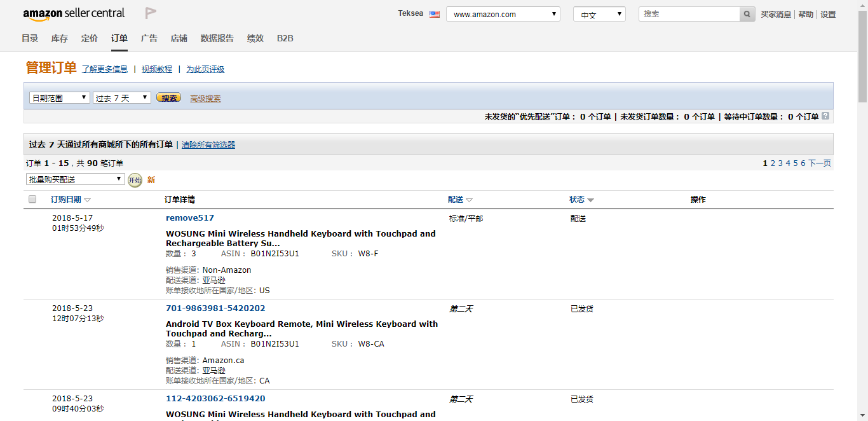Click the 视频教程 link
The height and width of the screenshot is (421, 868).
click(157, 69)
